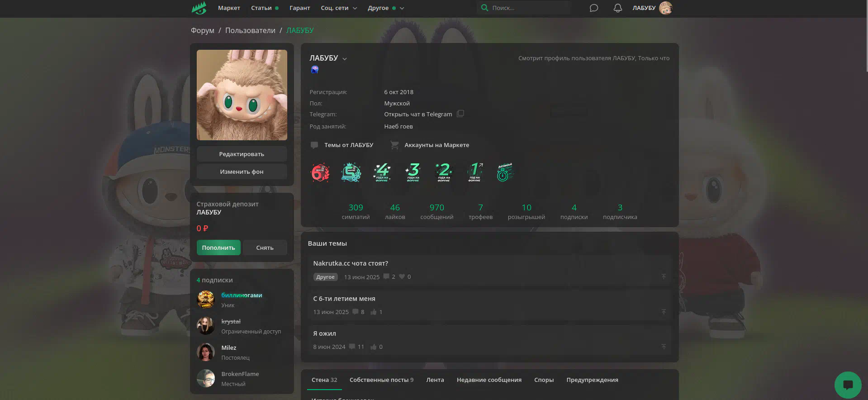This screenshot has height=400, width=868.
Task: Open the 970 сообщений counter
Action: click(436, 211)
